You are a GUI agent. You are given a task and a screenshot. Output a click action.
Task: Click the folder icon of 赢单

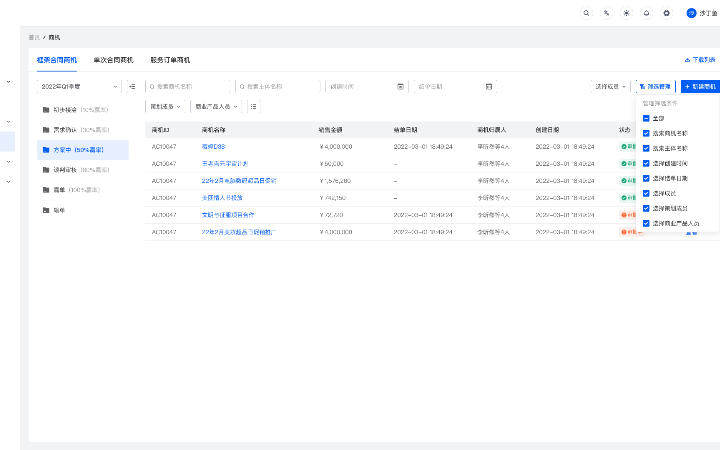(46, 190)
